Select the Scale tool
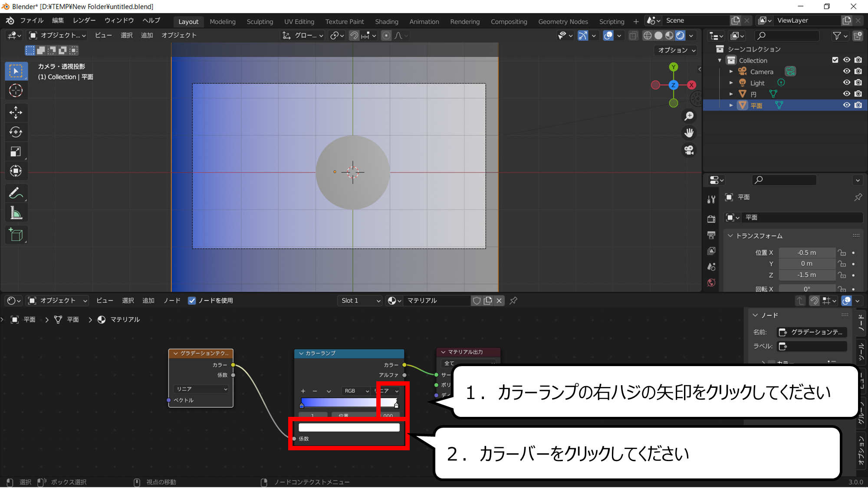The height and width of the screenshot is (488, 868). [16, 151]
